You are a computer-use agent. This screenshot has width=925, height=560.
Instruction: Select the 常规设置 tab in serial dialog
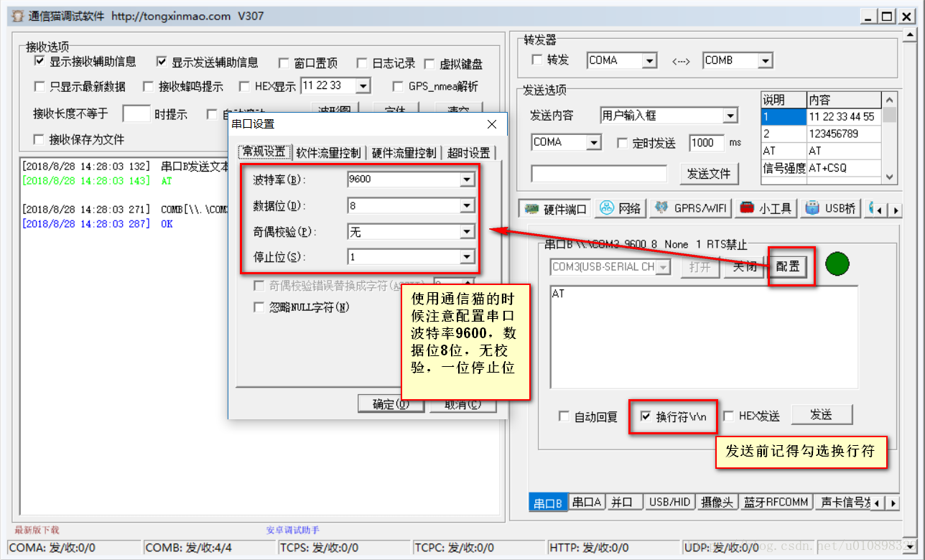(264, 152)
